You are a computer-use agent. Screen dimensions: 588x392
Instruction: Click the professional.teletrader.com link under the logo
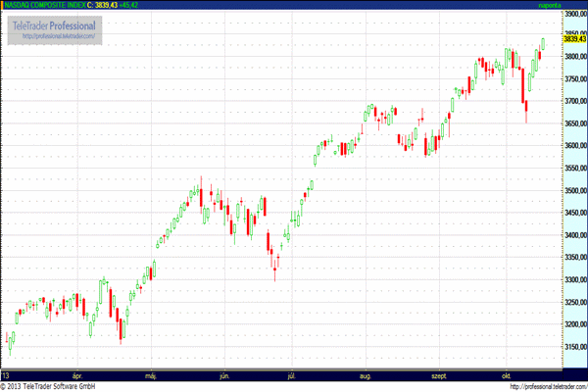click(58, 36)
